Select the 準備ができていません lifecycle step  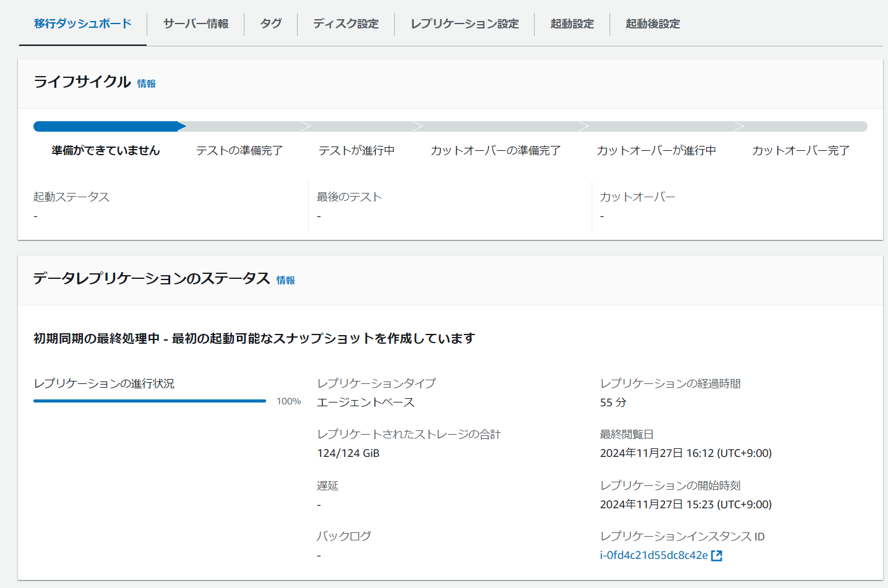point(106,150)
